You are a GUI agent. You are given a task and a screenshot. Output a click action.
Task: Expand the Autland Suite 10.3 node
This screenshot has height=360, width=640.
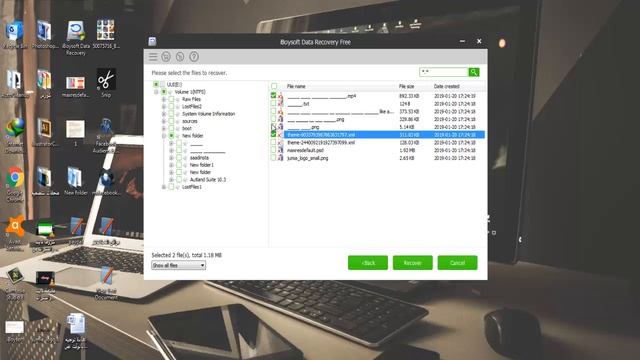pyautogui.click(x=171, y=180)
